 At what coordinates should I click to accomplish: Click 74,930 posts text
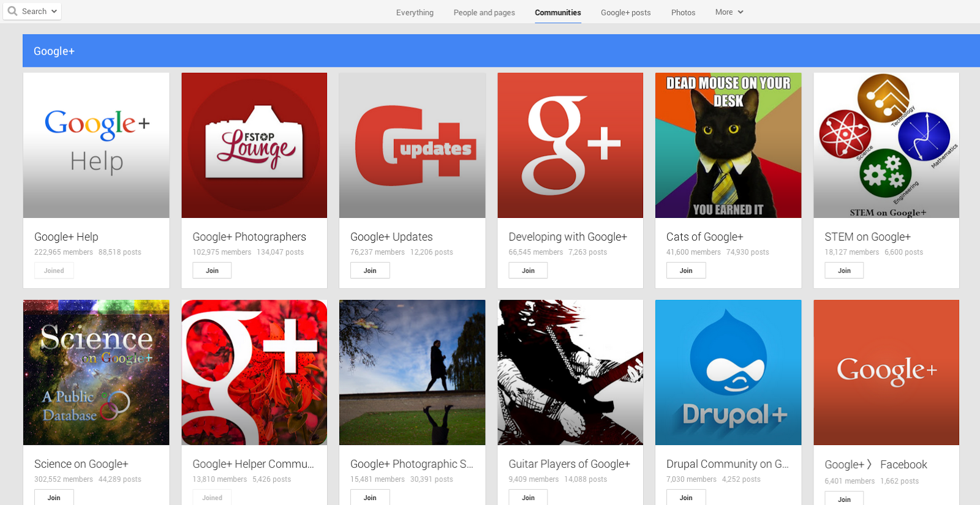(747, 252)
